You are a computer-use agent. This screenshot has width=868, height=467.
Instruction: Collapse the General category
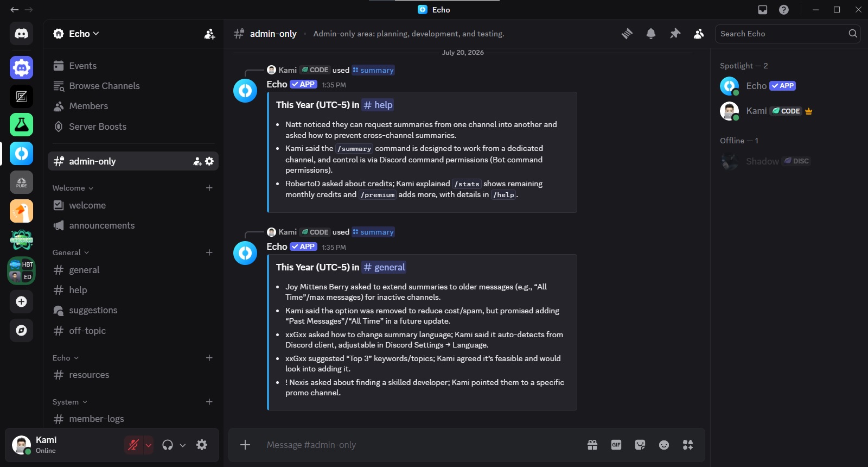click(x=71, y=253)
